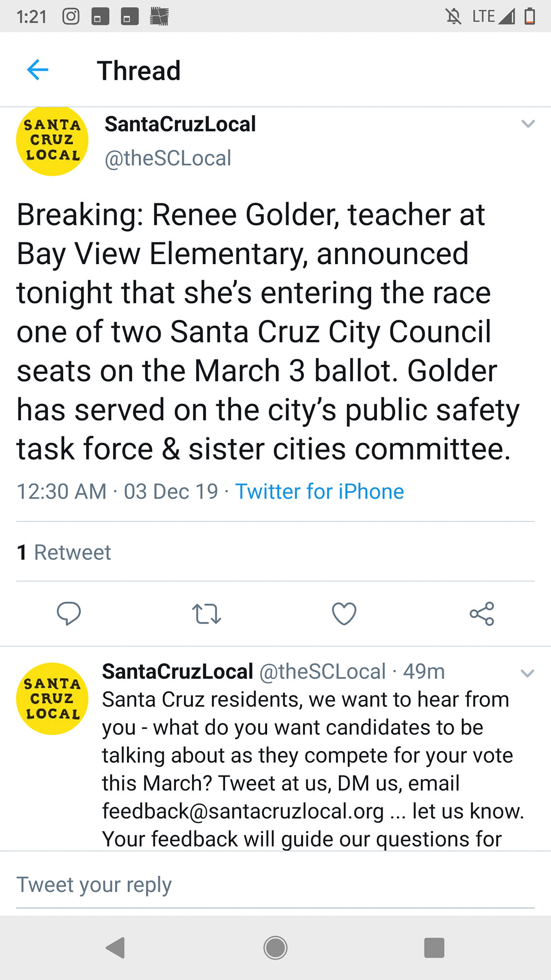Like the tweet with the heart icon
Viewport: 551px width, 980px height.
coord(344,613)
